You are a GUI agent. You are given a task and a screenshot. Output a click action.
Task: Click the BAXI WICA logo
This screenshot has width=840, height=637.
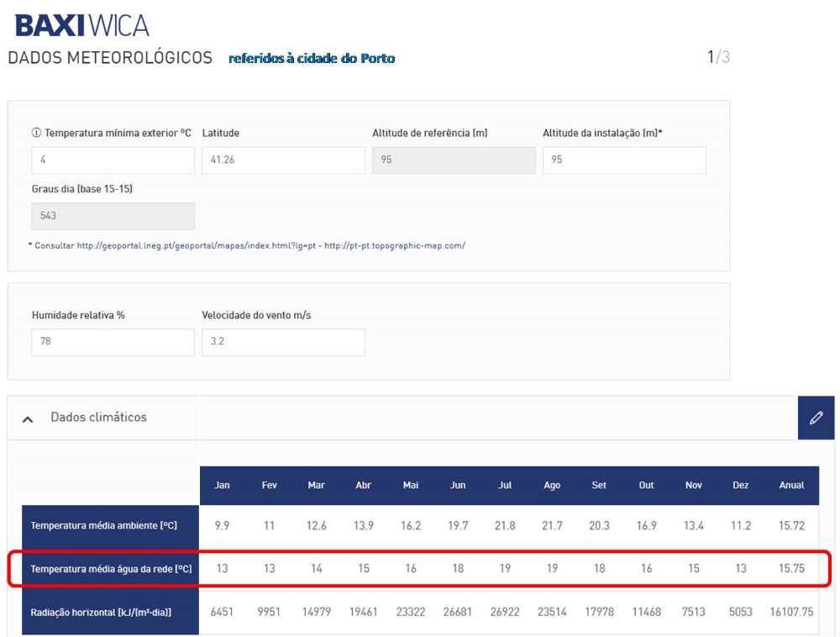coord(82,25)
